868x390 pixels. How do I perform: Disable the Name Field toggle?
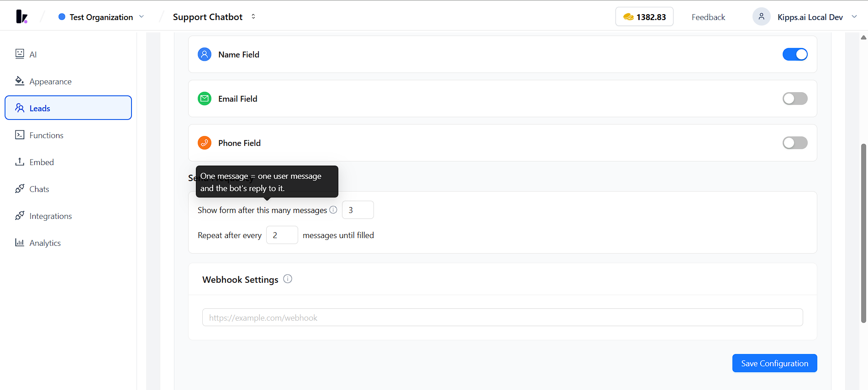click(x=795, y=54)
